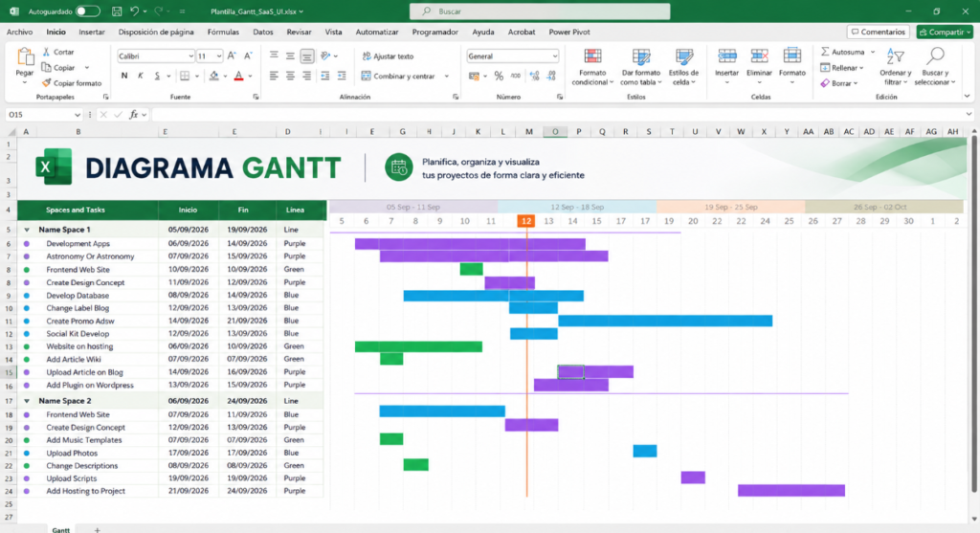
Task: Click the red font color A
Action: [238, 76]
